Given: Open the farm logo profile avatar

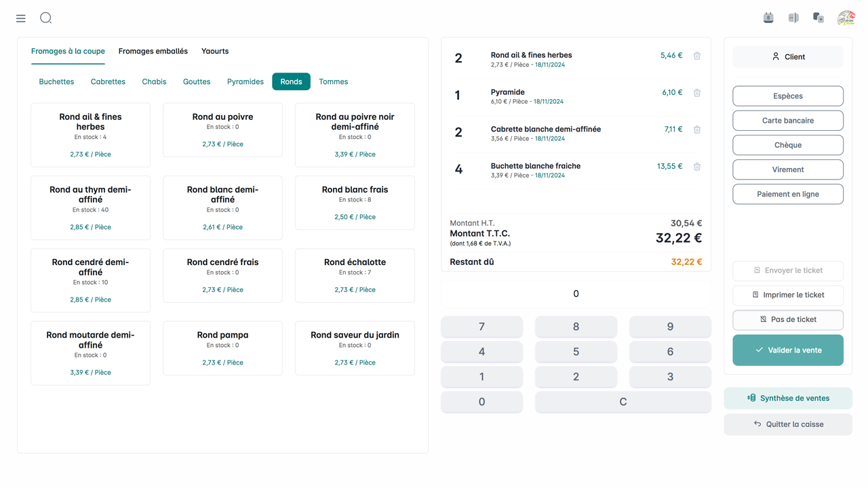Looking at the screenshot, I should coord(846,18).
